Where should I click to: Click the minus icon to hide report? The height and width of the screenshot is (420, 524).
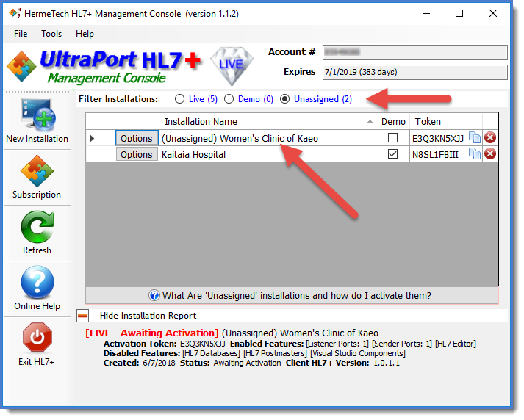coord(82,316)
